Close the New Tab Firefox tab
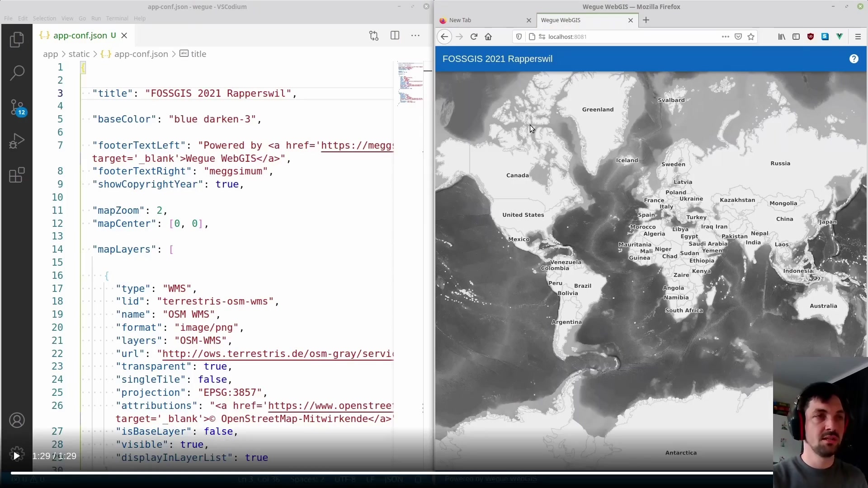 click(x=529, y=20)
